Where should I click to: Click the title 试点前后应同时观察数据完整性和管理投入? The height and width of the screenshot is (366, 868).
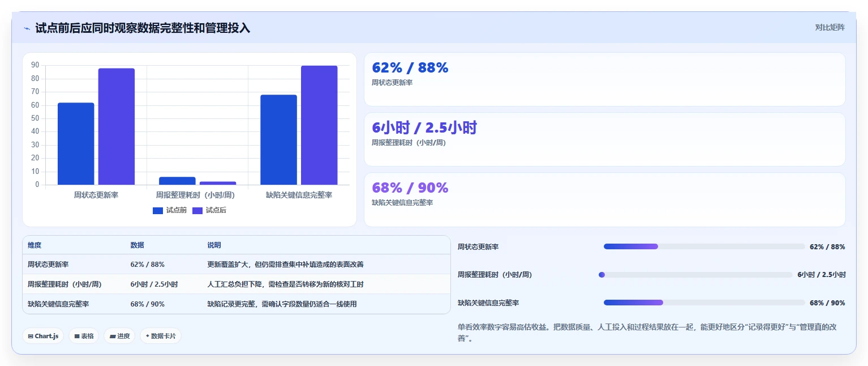coord(143,28)
